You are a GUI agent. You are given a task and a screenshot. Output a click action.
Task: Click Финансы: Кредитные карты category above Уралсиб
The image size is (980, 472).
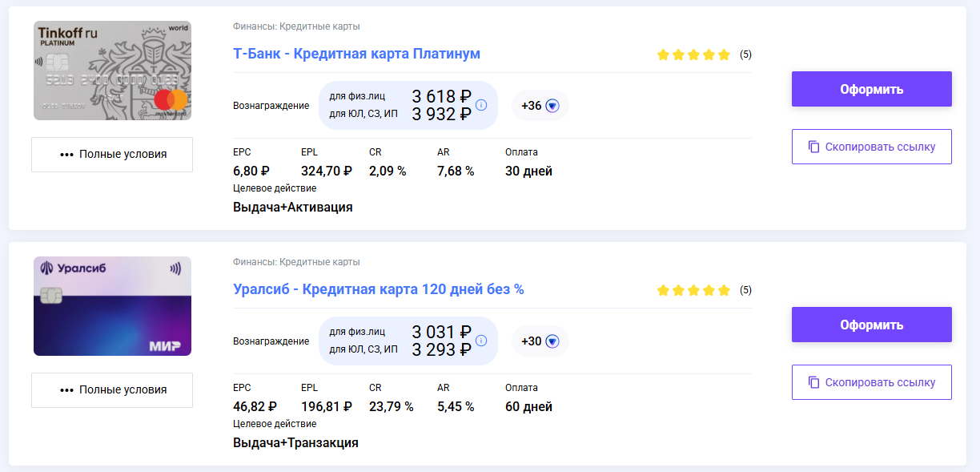point(296,262)
